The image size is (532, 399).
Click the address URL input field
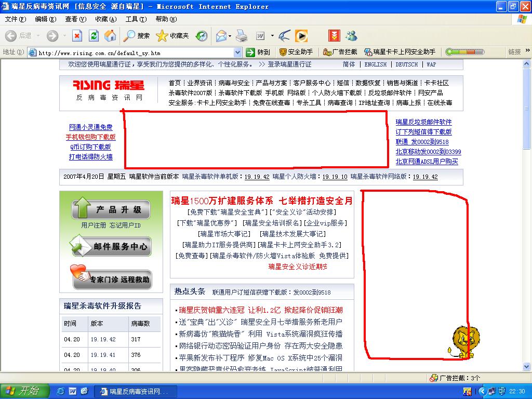(135, 52)
